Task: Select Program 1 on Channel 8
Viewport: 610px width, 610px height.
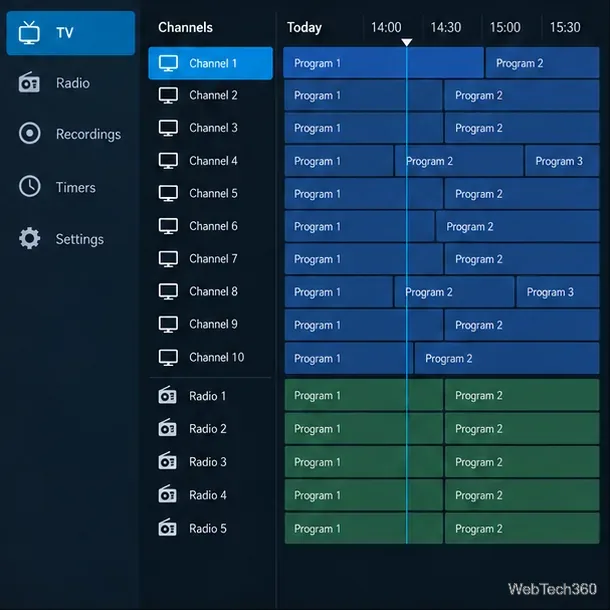Action: [338, 292]
